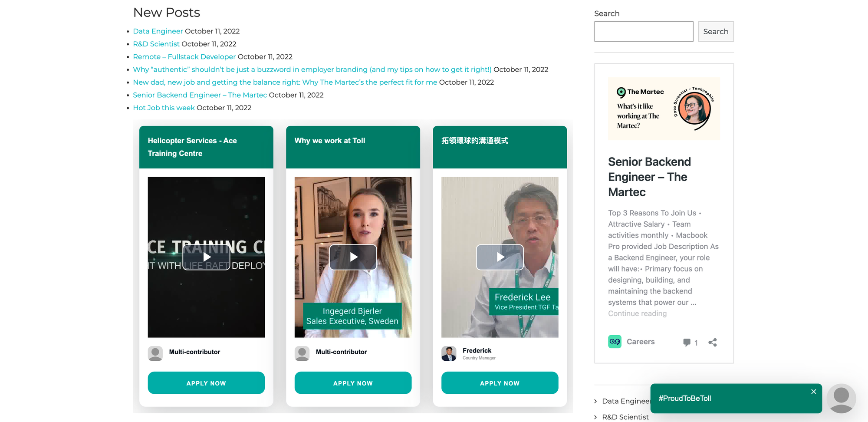868x422 pixels.
Task: Open Data Engineer in the sidebar list
Action: [626, 401]
